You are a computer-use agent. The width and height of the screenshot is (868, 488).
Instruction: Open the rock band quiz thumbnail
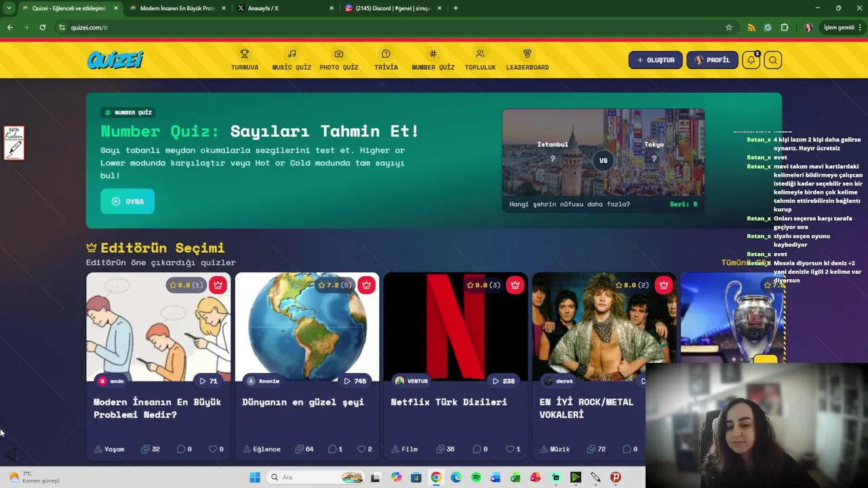604,327
